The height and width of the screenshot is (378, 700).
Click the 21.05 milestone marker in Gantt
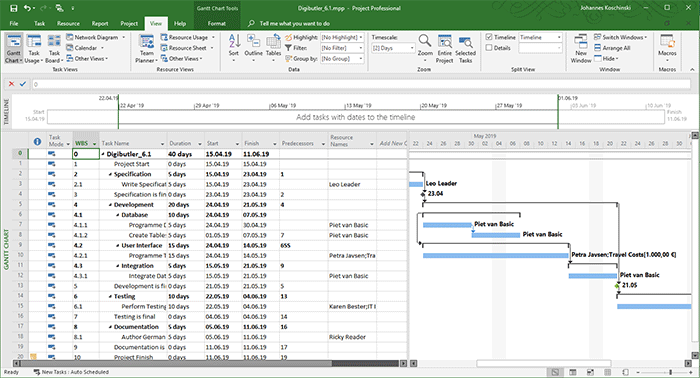(617, 286)
